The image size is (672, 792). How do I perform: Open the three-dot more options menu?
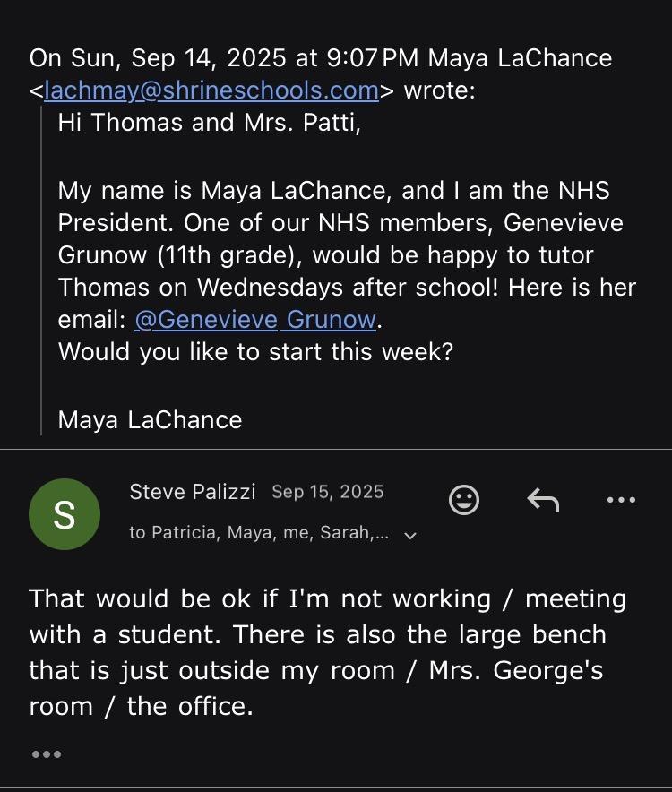coord(620,501)
